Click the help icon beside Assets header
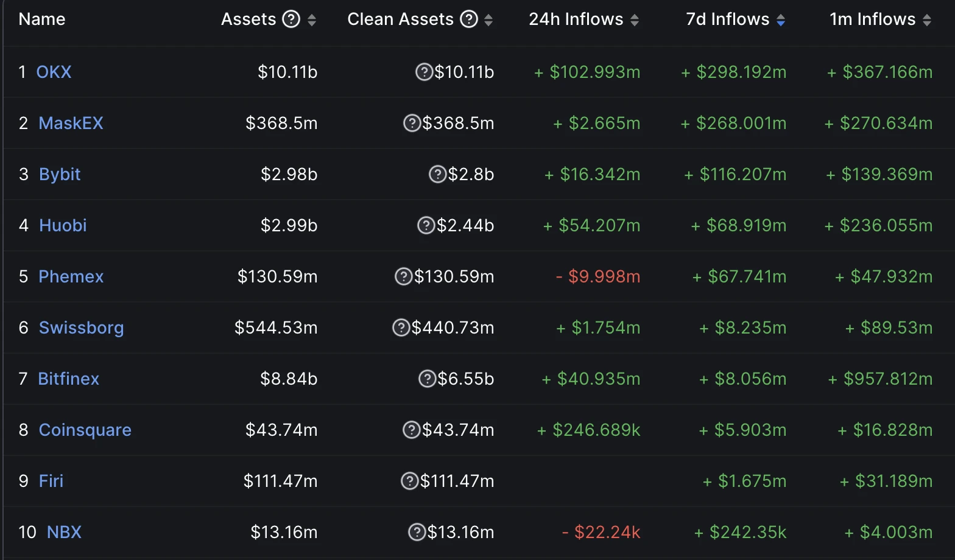 point(291,19)
